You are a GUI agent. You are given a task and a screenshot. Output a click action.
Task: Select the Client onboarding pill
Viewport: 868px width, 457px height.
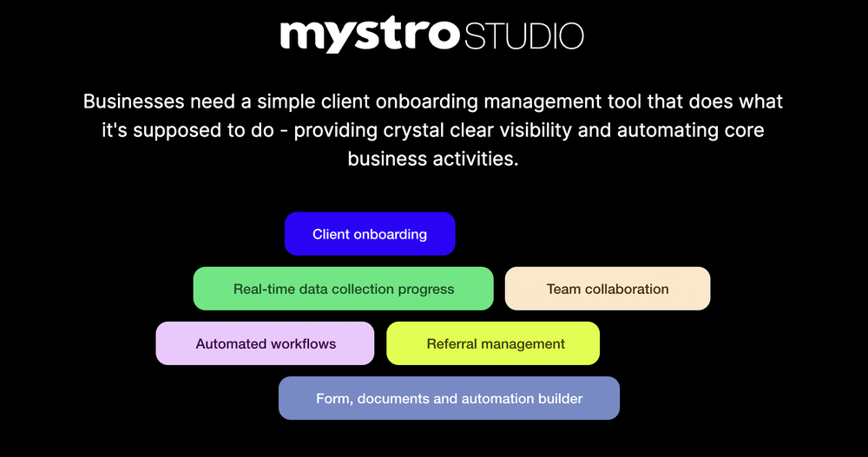click(x=370, y=233)
